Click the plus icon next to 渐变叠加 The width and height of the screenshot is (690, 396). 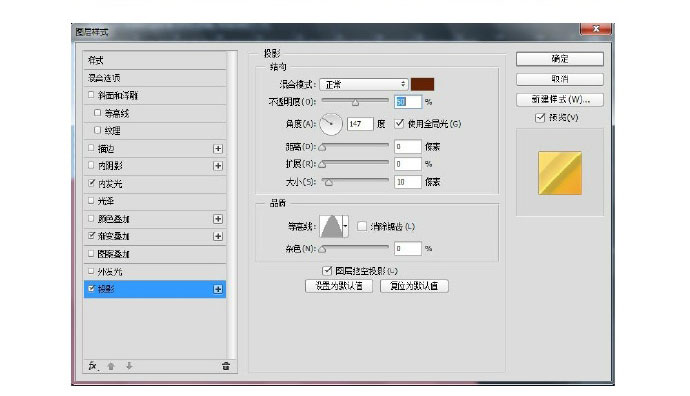[218, 236]
